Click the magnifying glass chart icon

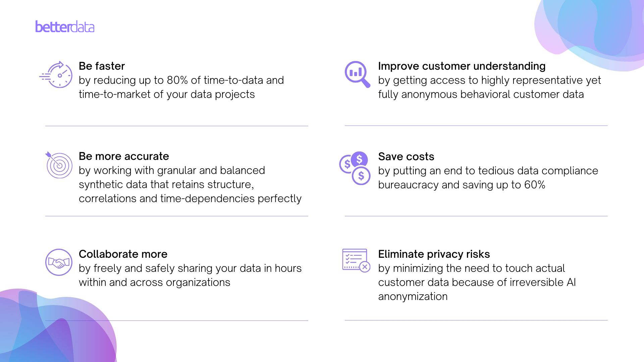(357, 74)
